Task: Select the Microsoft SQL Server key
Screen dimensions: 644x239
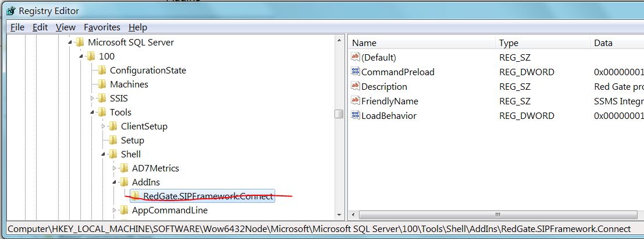Action: point(131,42)
